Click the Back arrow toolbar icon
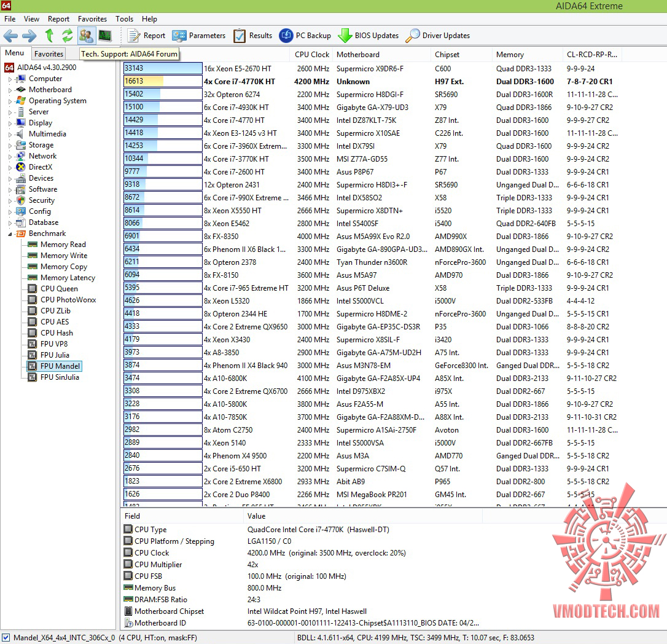 (10, 36)
